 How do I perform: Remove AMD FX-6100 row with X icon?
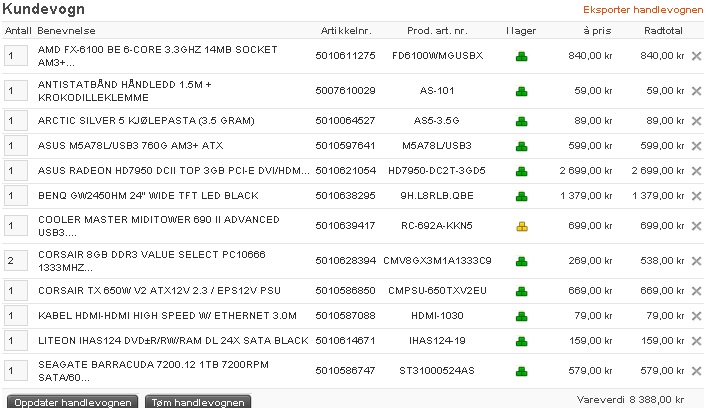696,56
